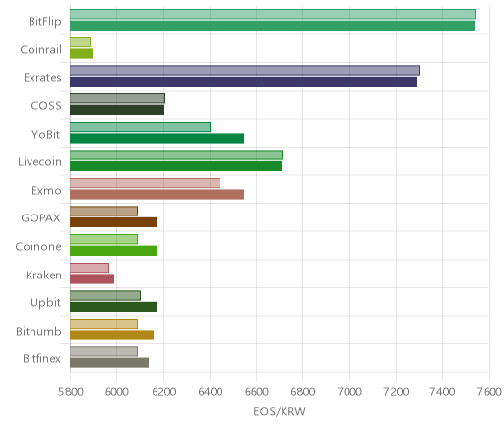Select the GOPAX brown bar

coord(113,222)
